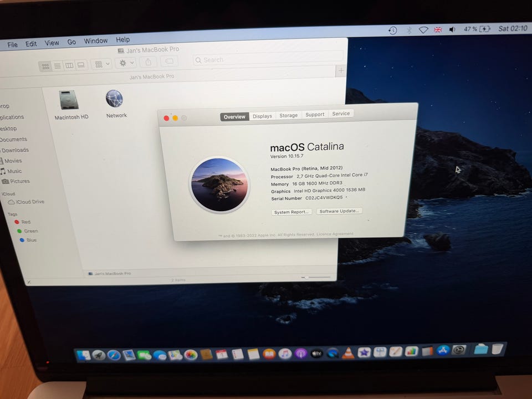Switch to the Overview tab
532x399 pixels.
click(234, 117)
